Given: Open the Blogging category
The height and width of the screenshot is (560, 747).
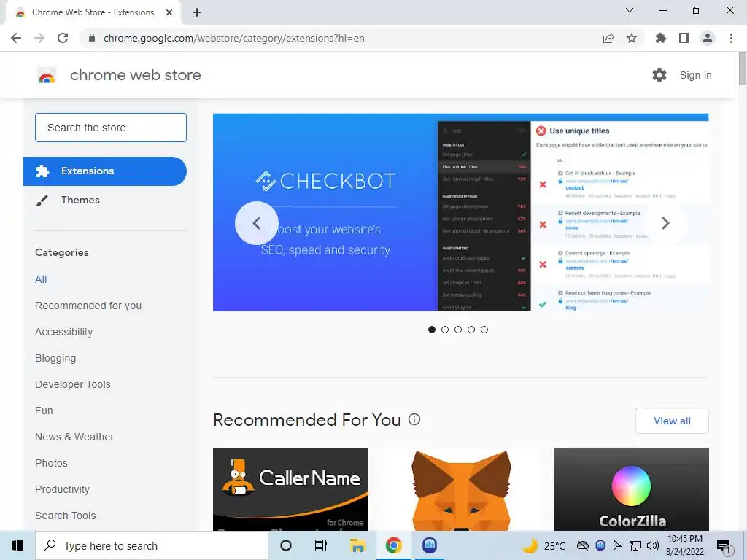Looking at the screenshot, I should pyautogui.click(x=55, y=358).
